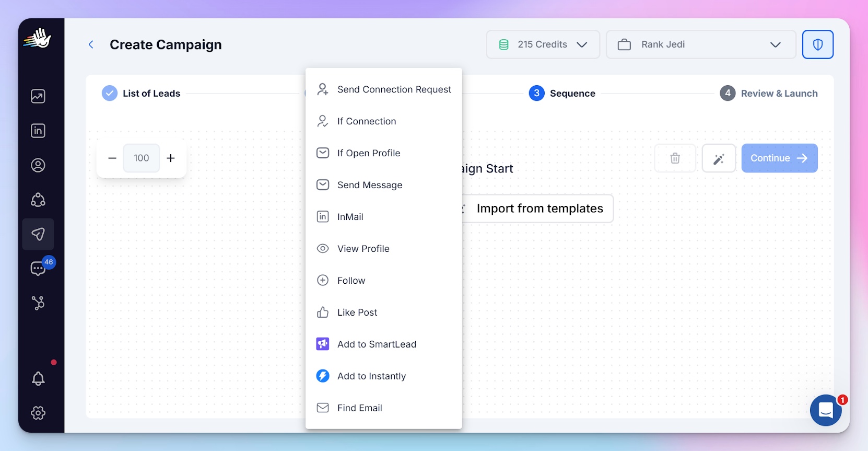The image size is (868, 451).
Task: Open the 215 Credits dropdown
Action: point(543,44)
